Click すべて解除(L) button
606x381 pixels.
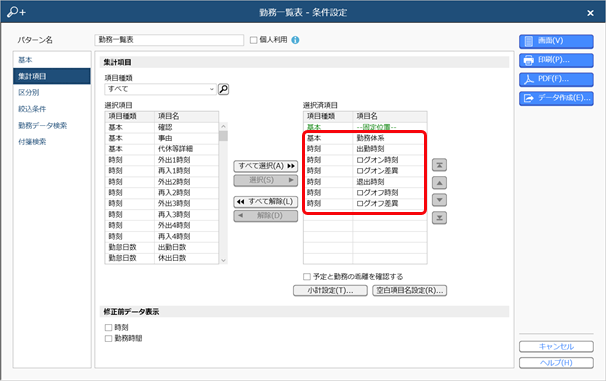pos(266,202)
